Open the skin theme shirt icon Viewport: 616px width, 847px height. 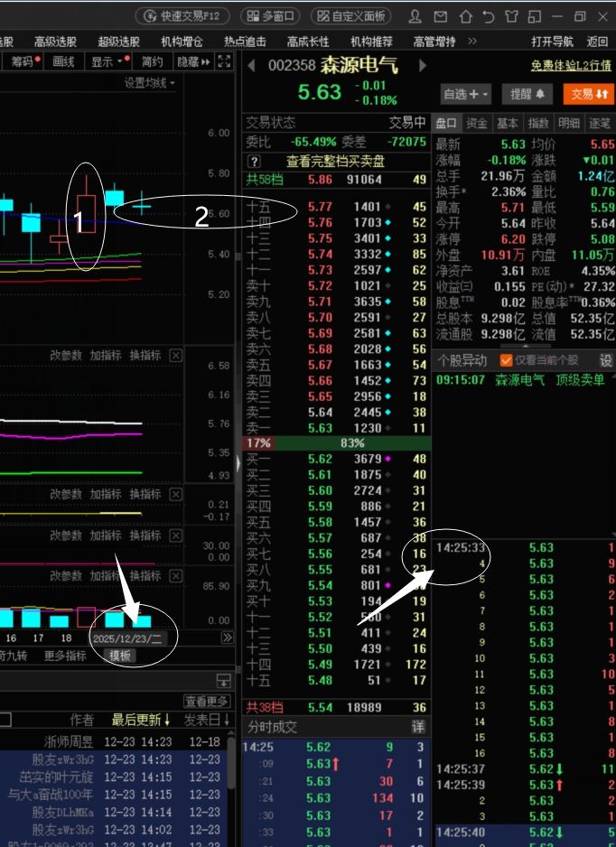point(511,17)
